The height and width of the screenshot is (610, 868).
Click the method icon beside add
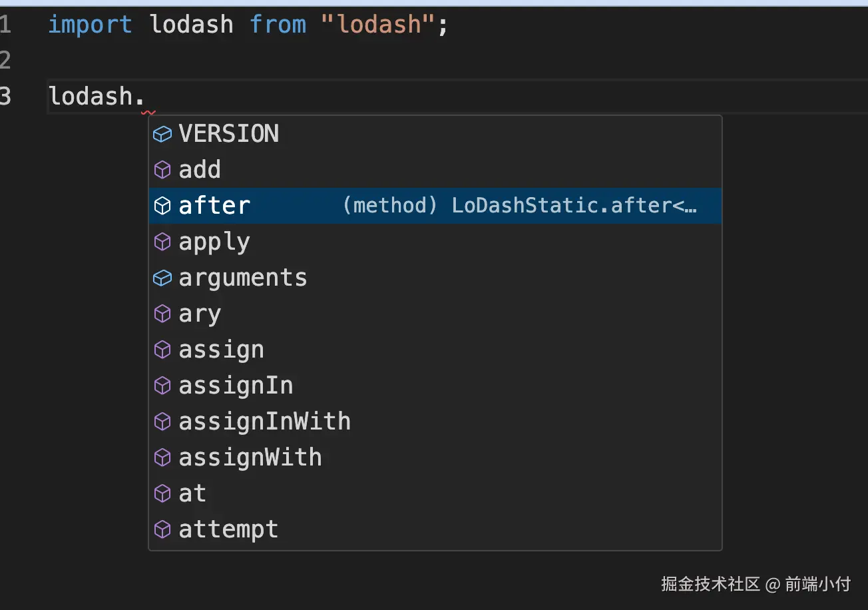[162, 170]
